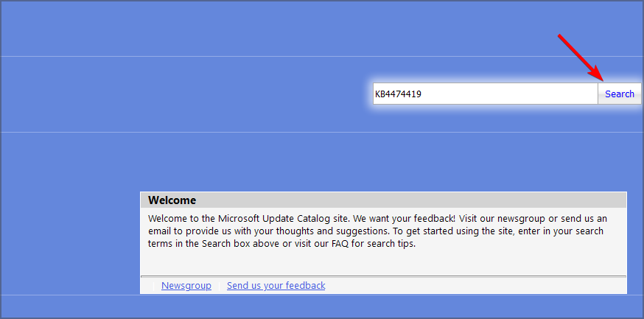
Task: Open the Newsgroup link
Action: 186,286
